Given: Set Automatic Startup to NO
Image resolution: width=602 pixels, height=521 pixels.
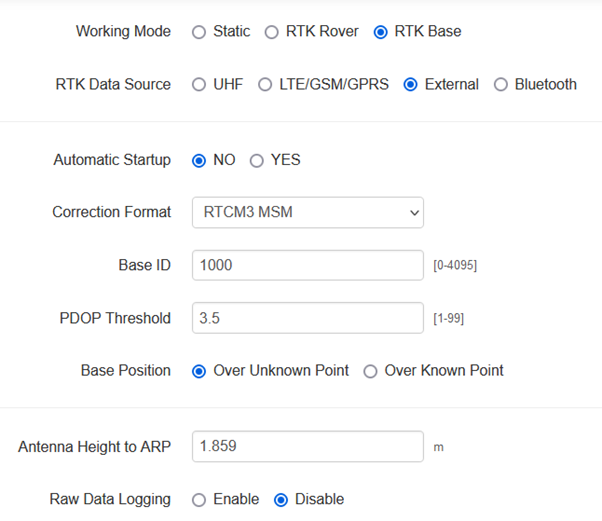Looking at the screenshot, I should 199,160.
